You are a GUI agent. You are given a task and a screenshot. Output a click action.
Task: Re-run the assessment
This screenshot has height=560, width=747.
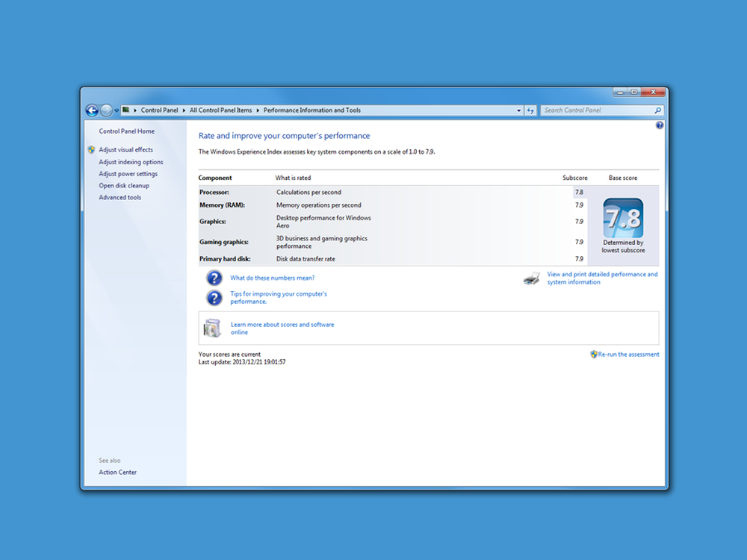[628, 354]
